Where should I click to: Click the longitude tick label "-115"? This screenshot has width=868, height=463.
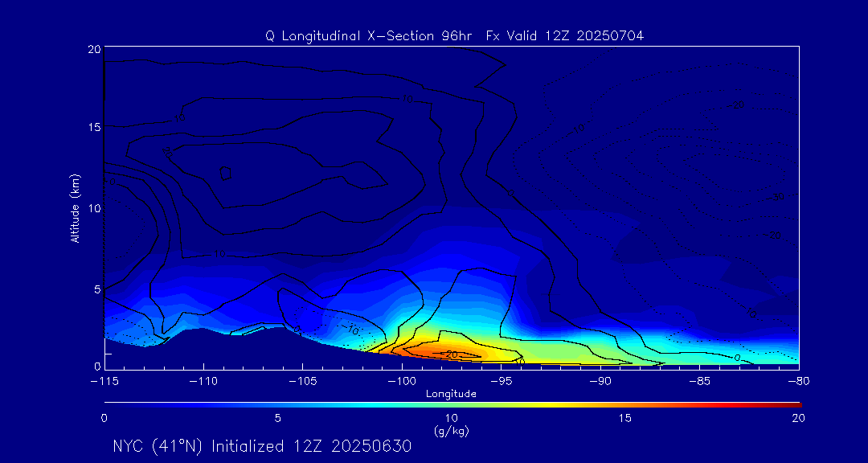click(104, 382)
